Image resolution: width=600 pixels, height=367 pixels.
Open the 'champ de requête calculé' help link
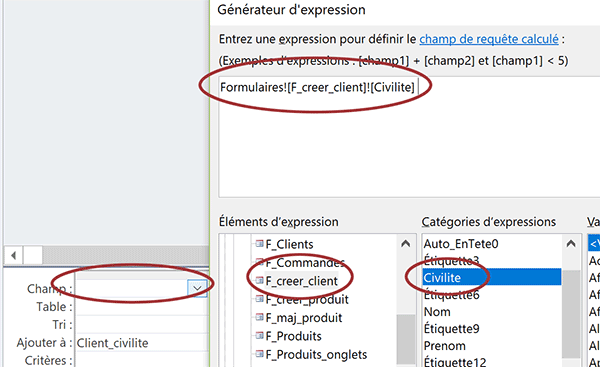point(489,39)
